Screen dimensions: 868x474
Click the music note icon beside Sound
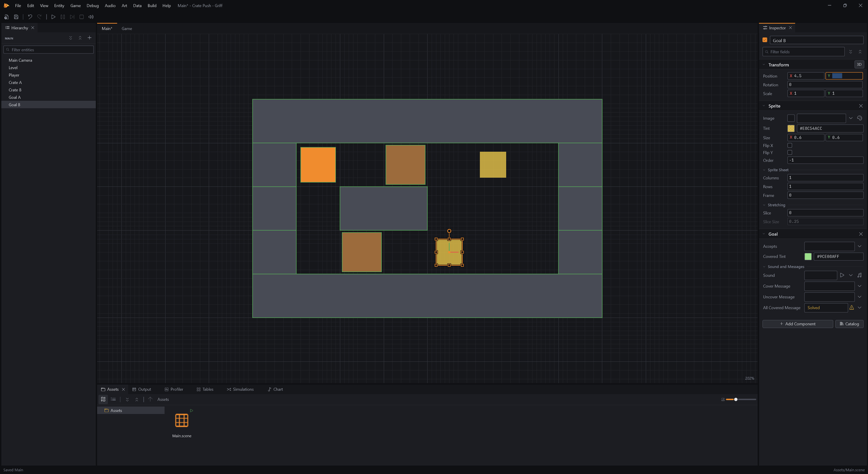[859, 275]
